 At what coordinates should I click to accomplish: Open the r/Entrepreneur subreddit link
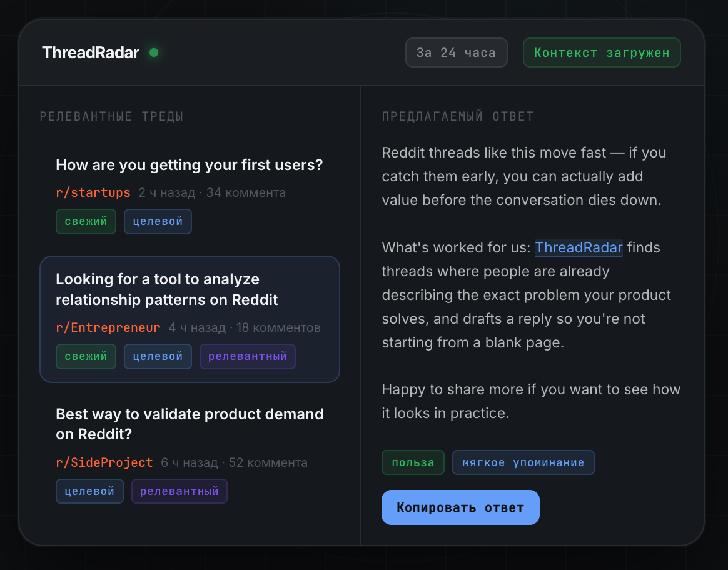pos(108,327)
